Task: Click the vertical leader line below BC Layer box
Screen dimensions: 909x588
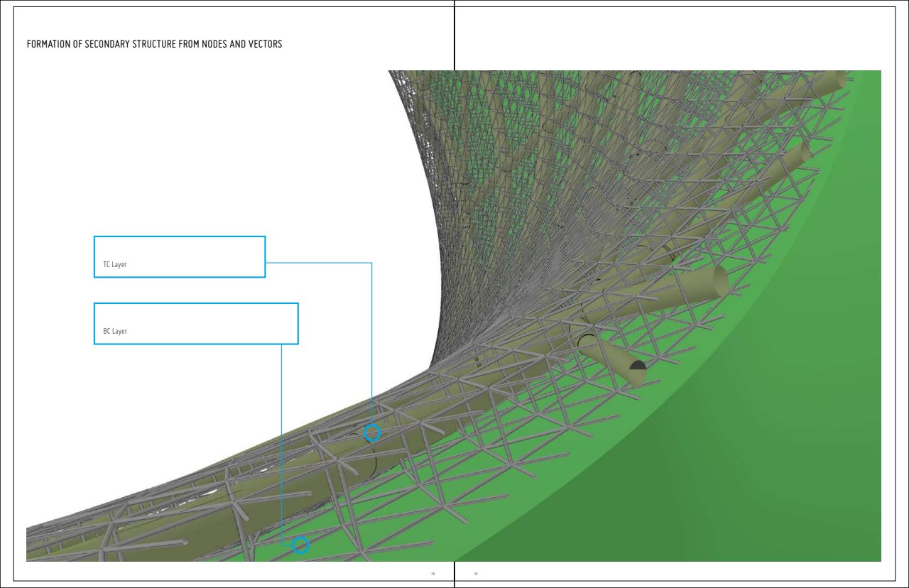Action: pos(282,440)
